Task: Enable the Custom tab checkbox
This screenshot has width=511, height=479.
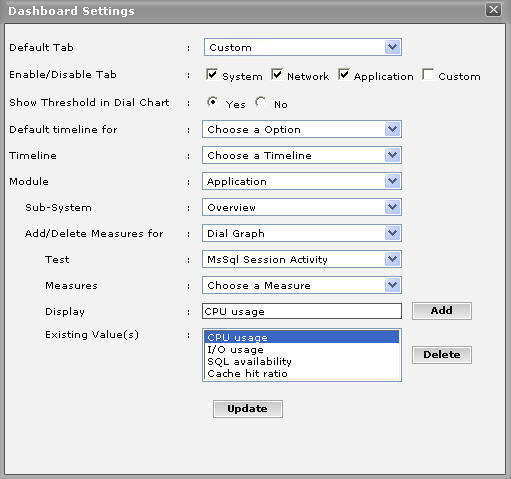Action: click(x=428, y=74)
